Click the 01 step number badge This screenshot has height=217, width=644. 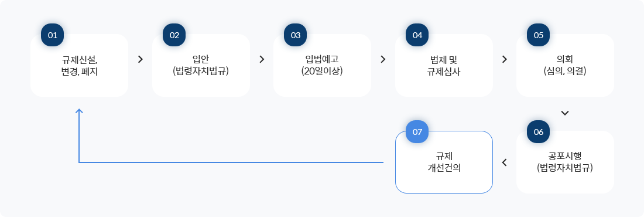[x=52, y=35]
